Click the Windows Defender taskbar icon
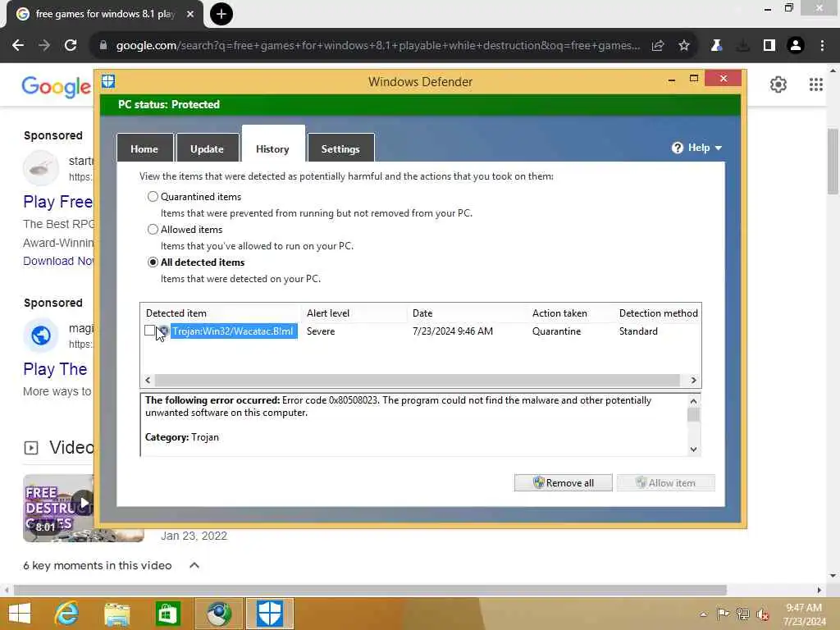Image resolution: width=840 pixels, height=630 pixels. (x=269, y=614)
